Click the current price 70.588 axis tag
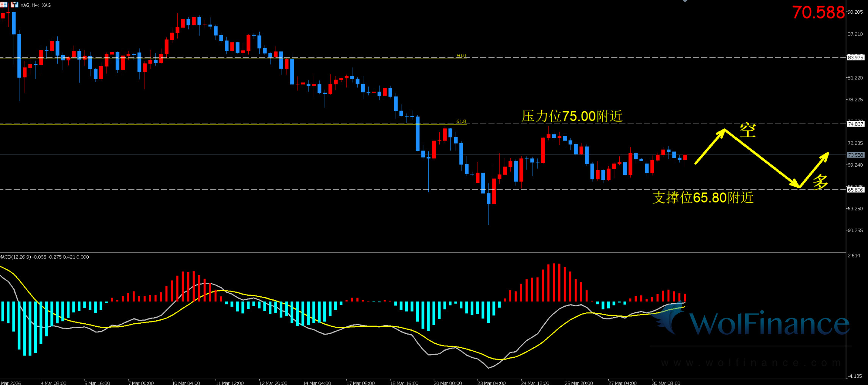 pos(855,155)
